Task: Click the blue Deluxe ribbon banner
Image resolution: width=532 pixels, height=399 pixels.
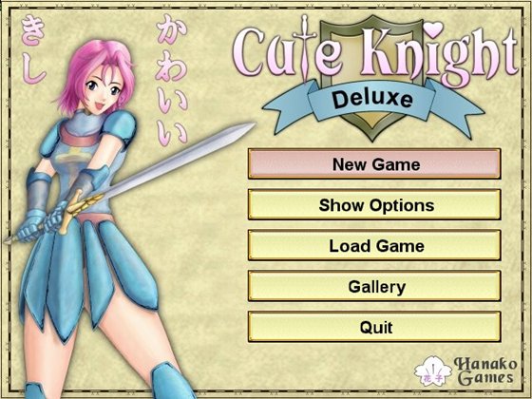Action: [371, 101]
